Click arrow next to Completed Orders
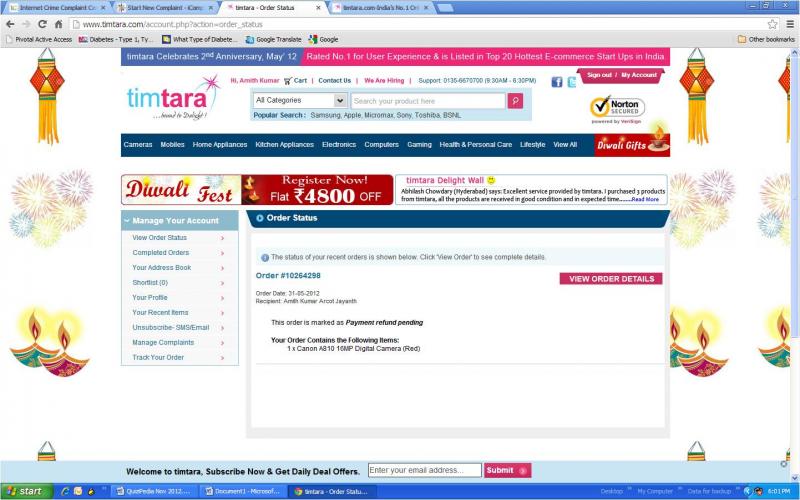The width and height of the screenshot is (800, 500). coord(222,253)
